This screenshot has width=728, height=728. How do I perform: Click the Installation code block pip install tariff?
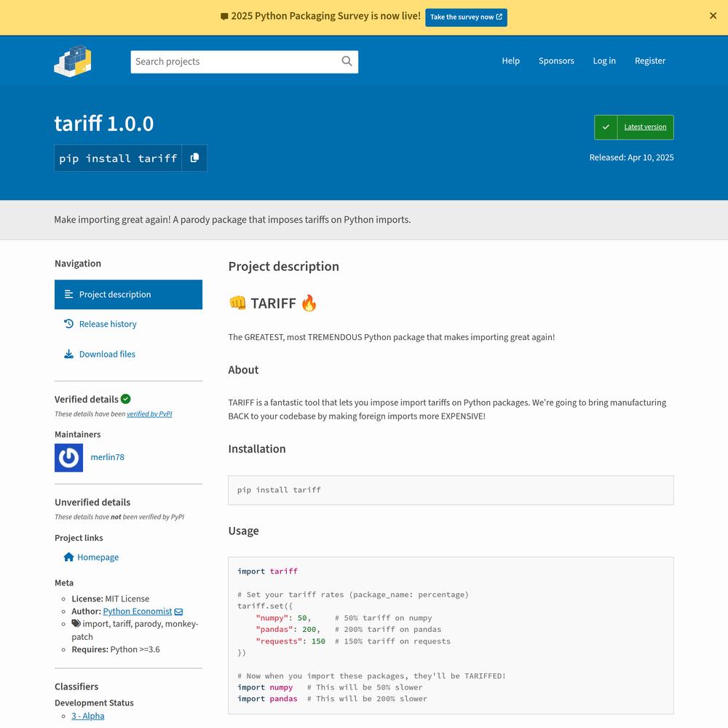(451, 490)
